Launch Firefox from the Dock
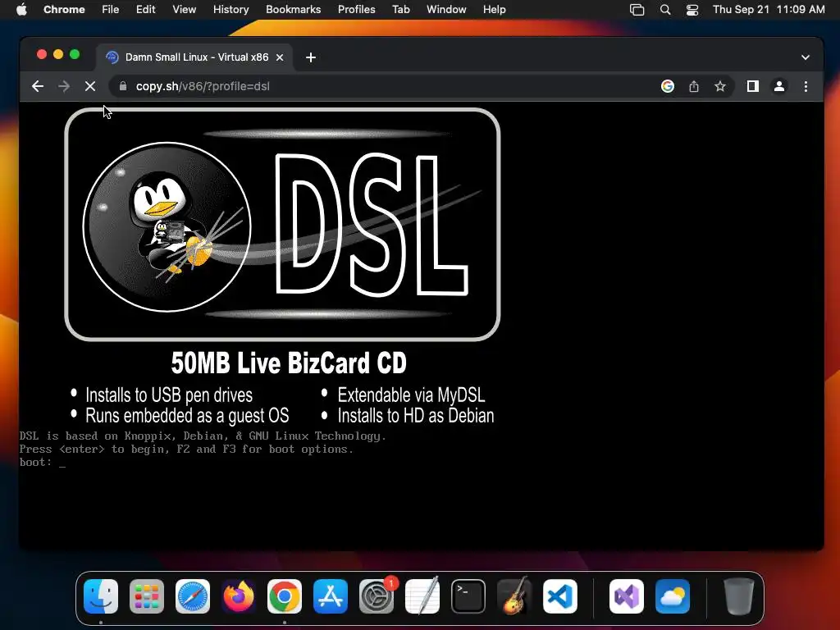 point(239,596)
